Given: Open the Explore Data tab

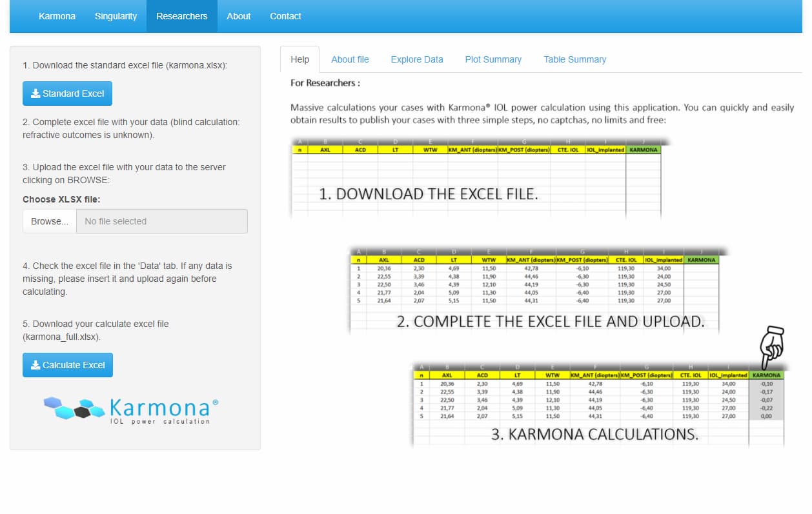Looking at the screenshot, I should (x=417, y=59).
